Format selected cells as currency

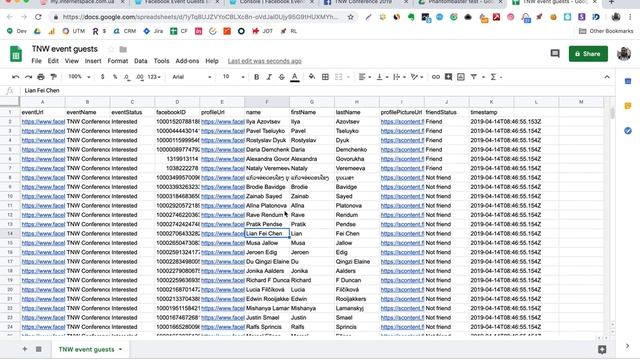click(102, 77)
